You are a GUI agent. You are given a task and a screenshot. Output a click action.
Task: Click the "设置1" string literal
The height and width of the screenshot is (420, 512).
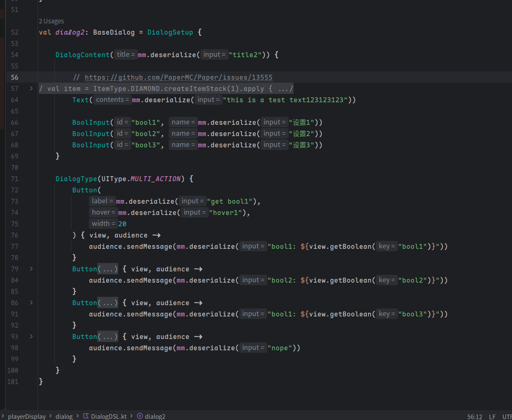tap(302, 122)
